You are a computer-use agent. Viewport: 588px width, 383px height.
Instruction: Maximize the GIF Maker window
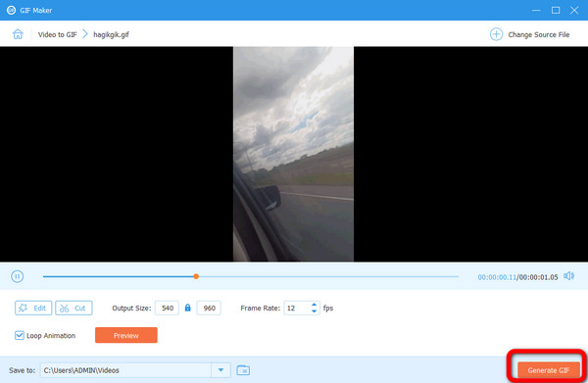556,10
